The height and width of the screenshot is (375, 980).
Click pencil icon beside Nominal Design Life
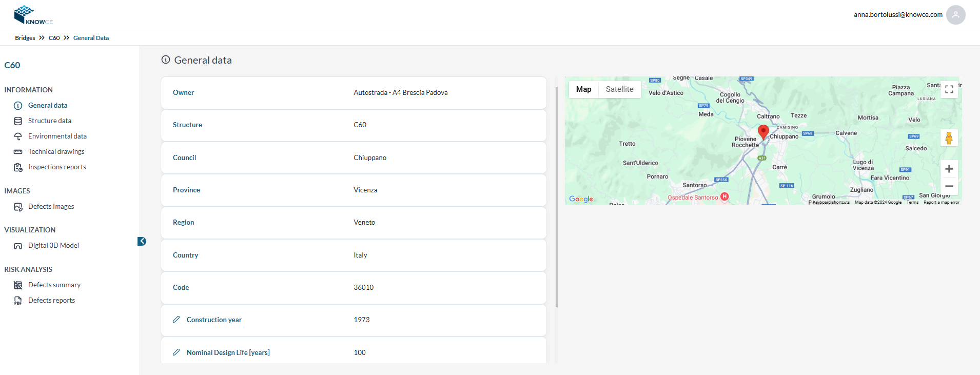pos(177,352)
